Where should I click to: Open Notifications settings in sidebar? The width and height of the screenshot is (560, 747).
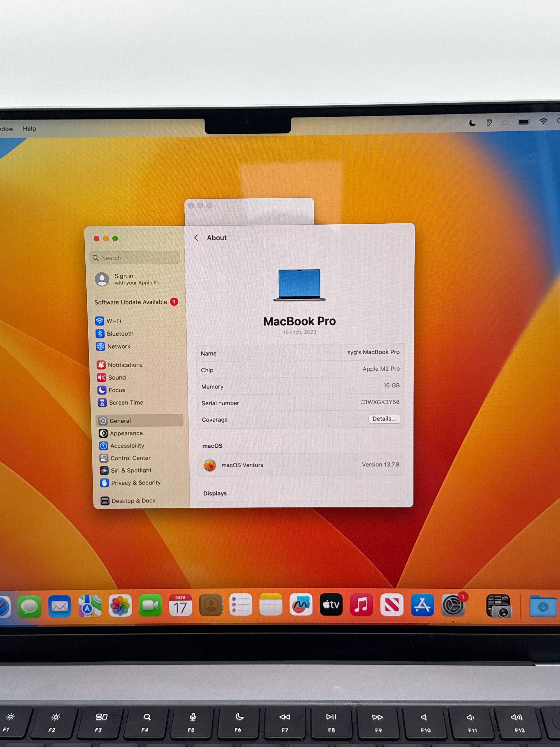coord(119,364)
